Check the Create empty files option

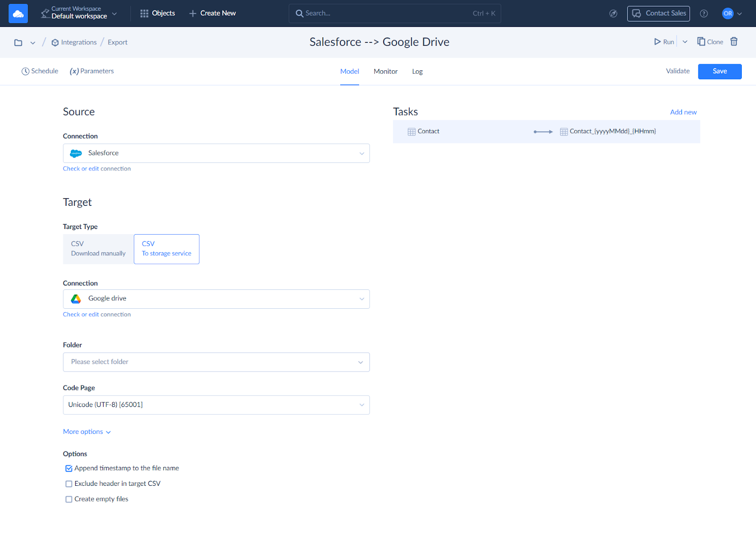tap(69, 499)
